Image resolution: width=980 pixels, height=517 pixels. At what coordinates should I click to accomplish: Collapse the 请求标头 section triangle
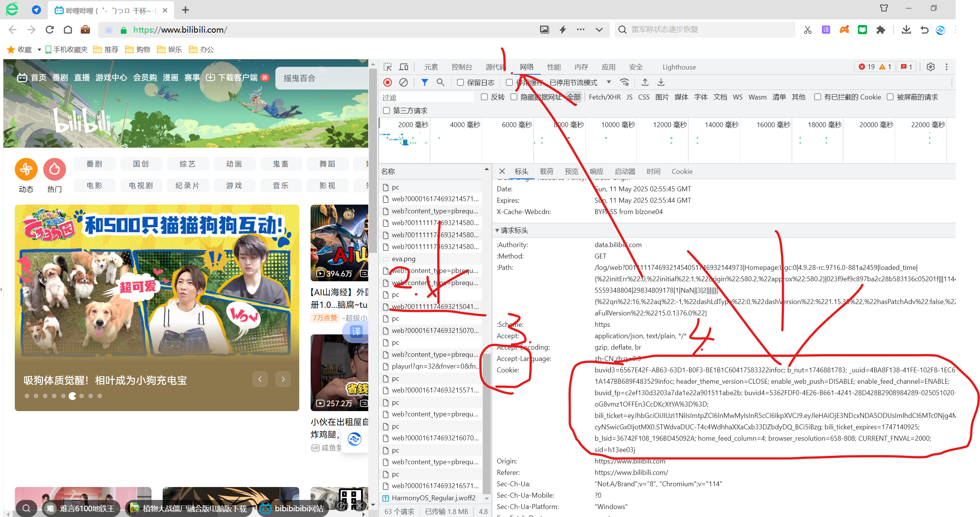[497, 230]
